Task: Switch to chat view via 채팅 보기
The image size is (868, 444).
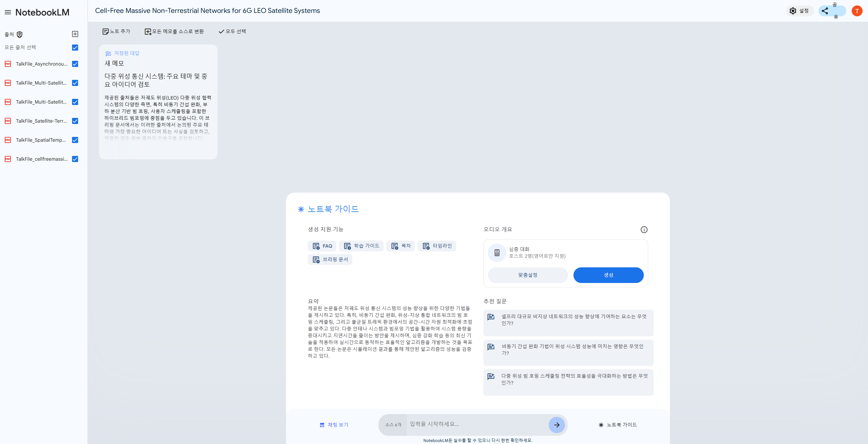Action: point(334,425)
